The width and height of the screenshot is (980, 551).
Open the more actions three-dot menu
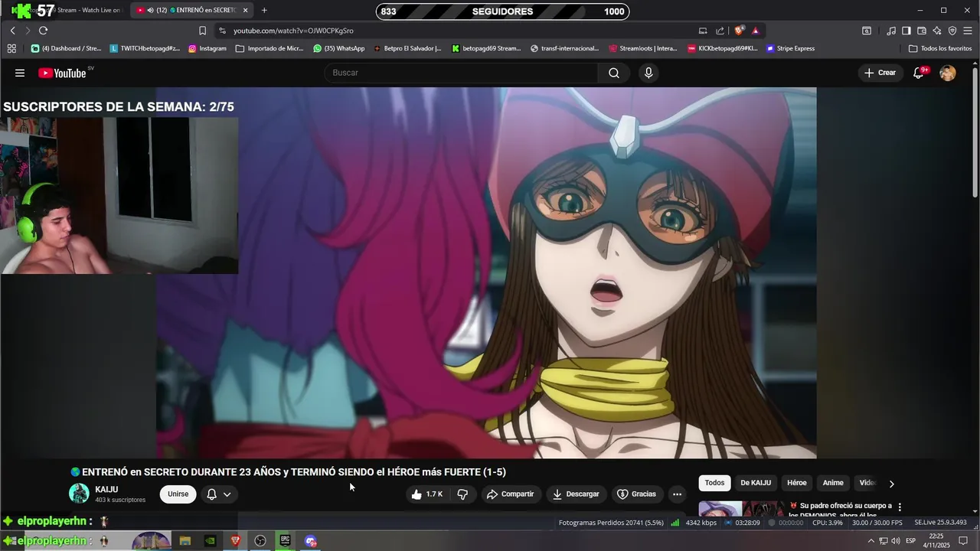point(677,494)
